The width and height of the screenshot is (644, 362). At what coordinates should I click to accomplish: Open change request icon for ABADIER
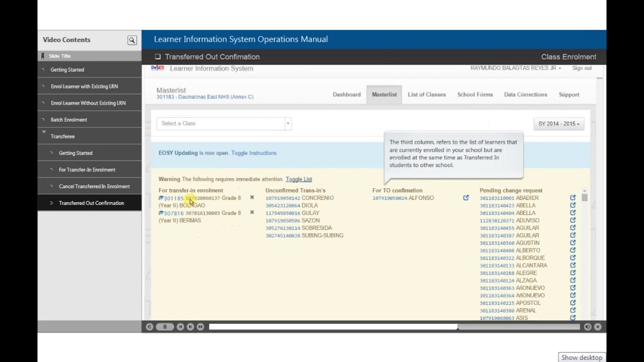[573, 198]
